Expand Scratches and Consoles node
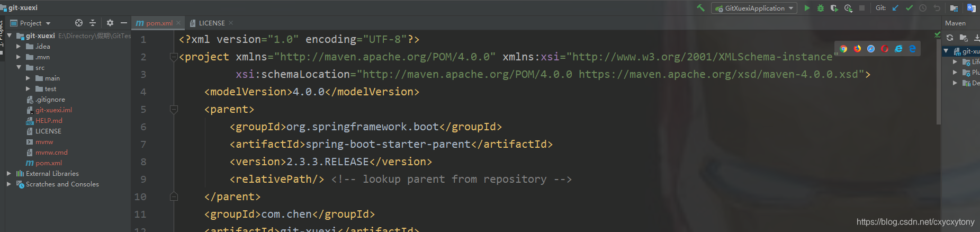 coord(9,184)
